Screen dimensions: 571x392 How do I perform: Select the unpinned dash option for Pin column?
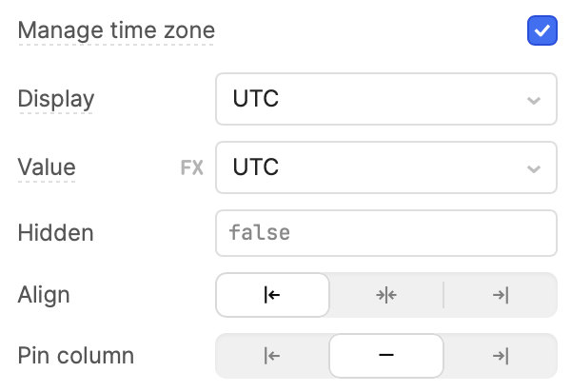coord(386,356)
